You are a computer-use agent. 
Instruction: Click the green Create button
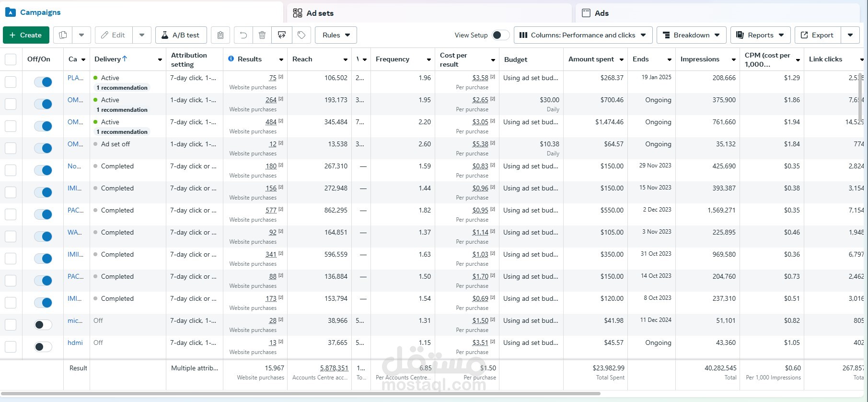[x=26, y=35]
